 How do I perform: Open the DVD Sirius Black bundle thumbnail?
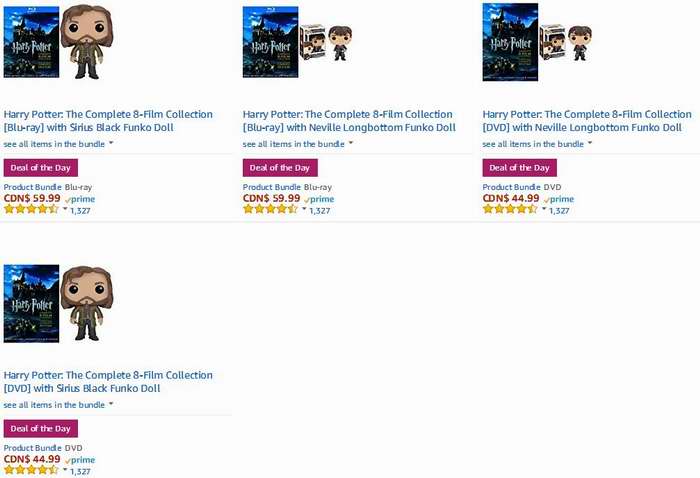pyautogui.click(x=58, y=303)
